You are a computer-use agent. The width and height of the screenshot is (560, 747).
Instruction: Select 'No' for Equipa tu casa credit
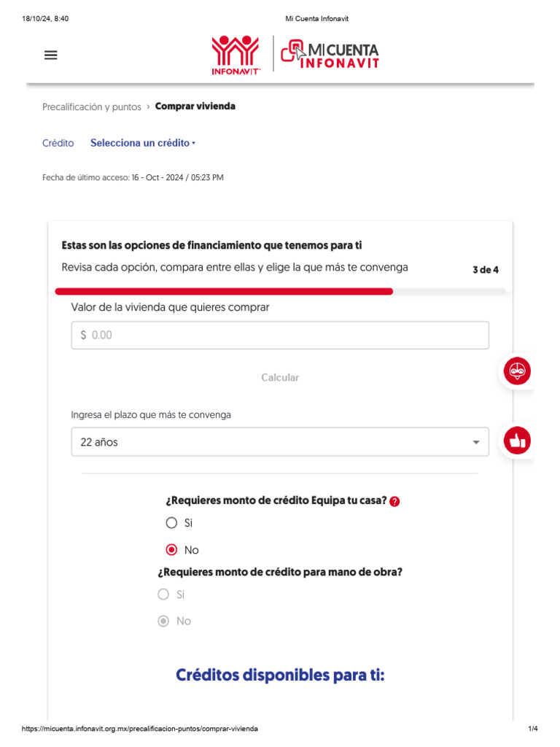[x=172, y=550]
